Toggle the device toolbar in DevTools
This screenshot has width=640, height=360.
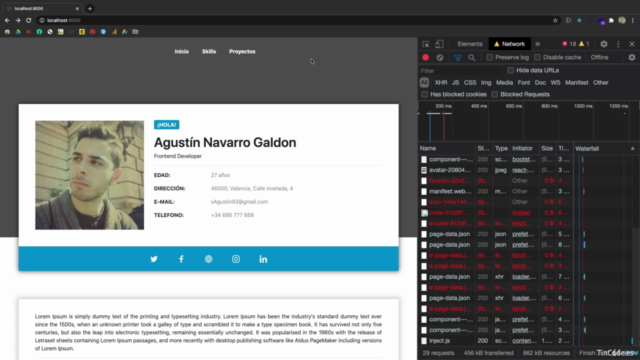click(x=439, y=44)
